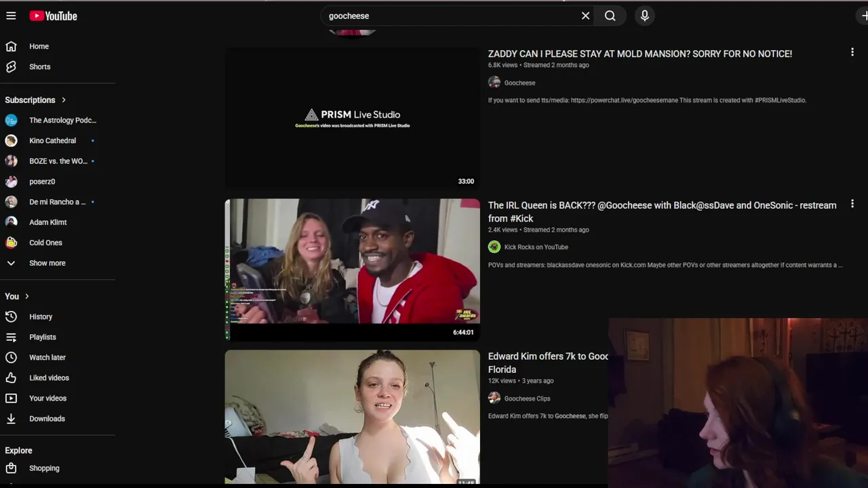Click the POVs and streamers description text
The width and height of the screenshot is (868, 488).
coord(665,265)
